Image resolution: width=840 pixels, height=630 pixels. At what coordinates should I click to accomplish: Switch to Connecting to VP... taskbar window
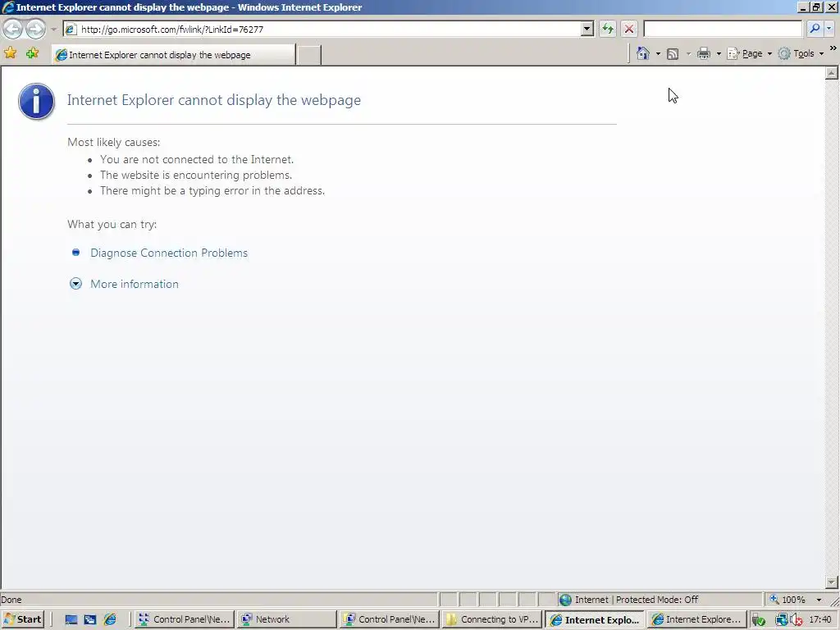pyautogui.click(x=493, y=619)
